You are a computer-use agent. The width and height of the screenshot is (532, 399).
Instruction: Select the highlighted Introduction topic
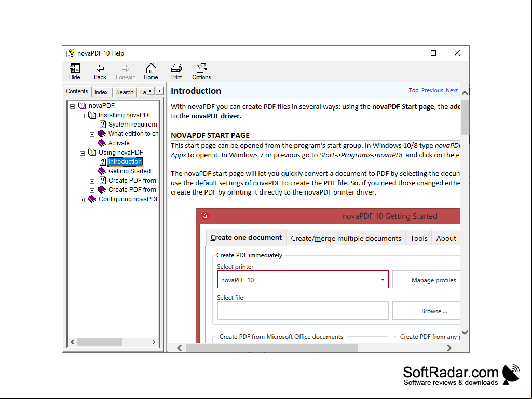(125, 162)
